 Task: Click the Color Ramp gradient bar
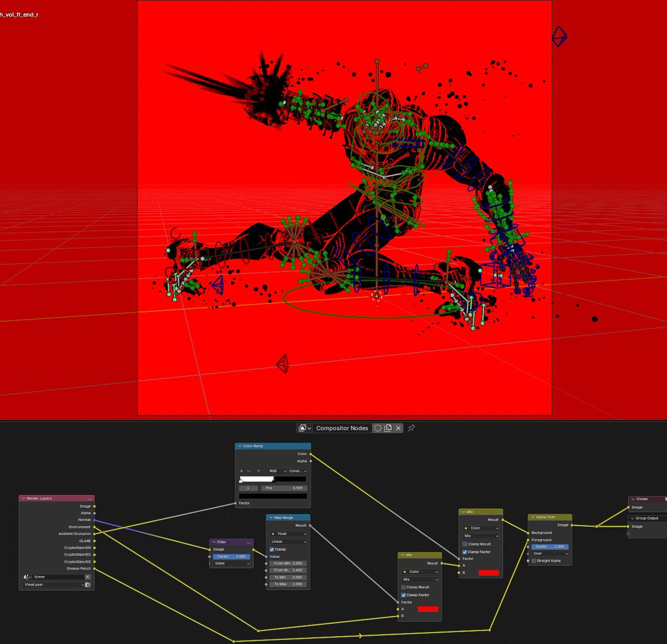click(x=272, y=479)
